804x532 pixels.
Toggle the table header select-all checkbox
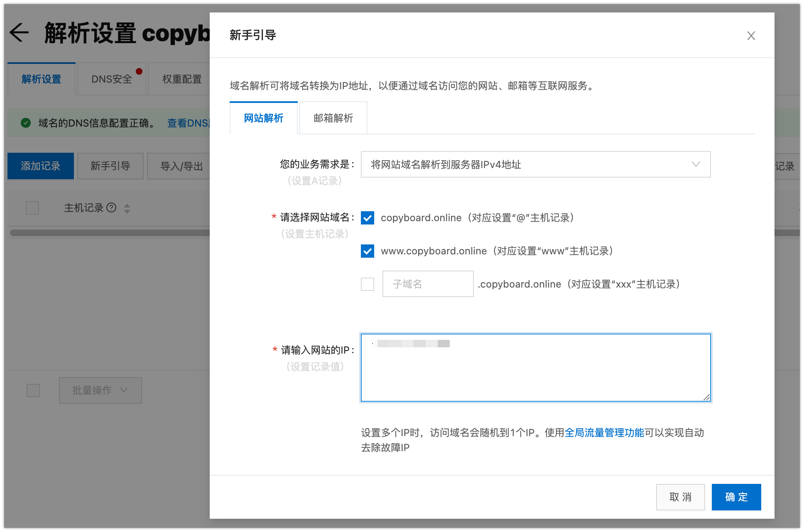[32, 208]
